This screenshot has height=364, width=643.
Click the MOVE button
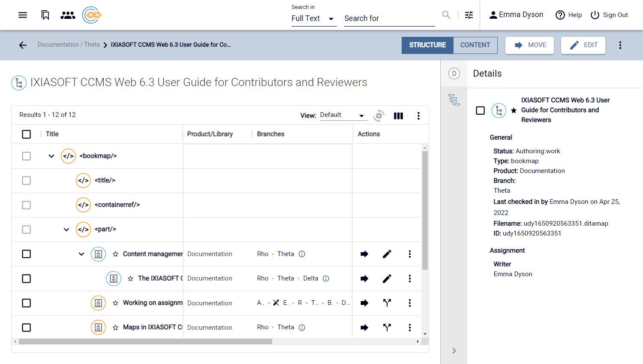(529, 45)
